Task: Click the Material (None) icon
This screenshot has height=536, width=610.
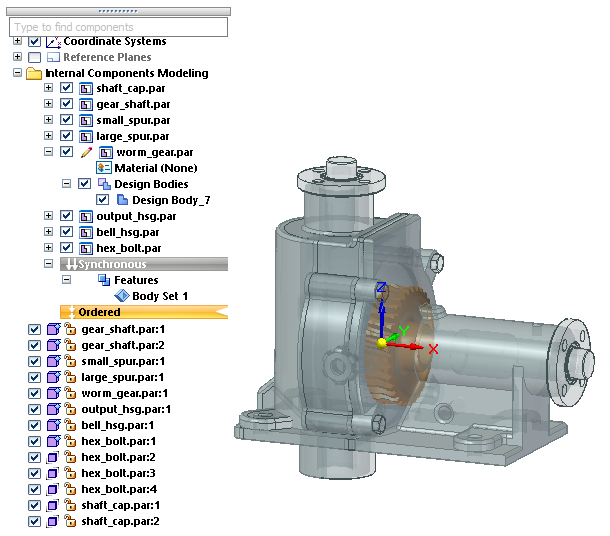Action: tap(103, 168)
